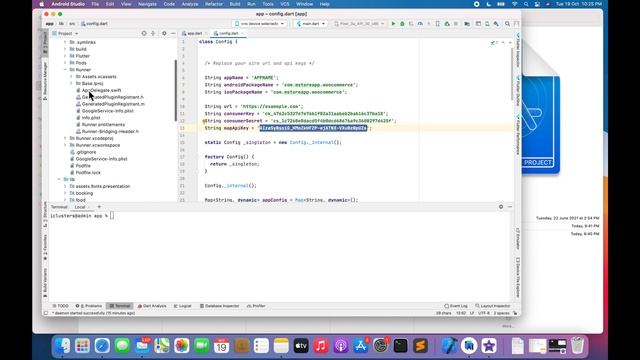This screenshot has width=640, height=360.
Task: Hide the Project panel with the minus icon
Action: coord(173,33)
